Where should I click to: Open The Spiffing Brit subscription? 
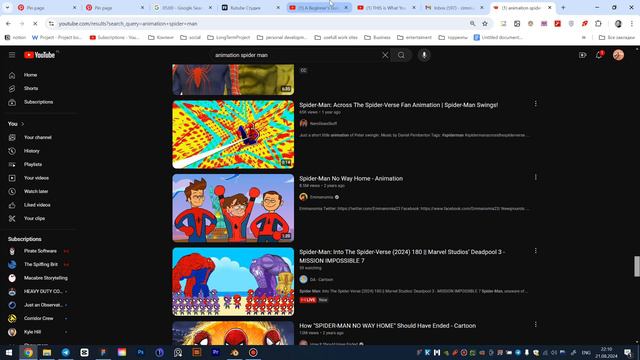(39, 264)
